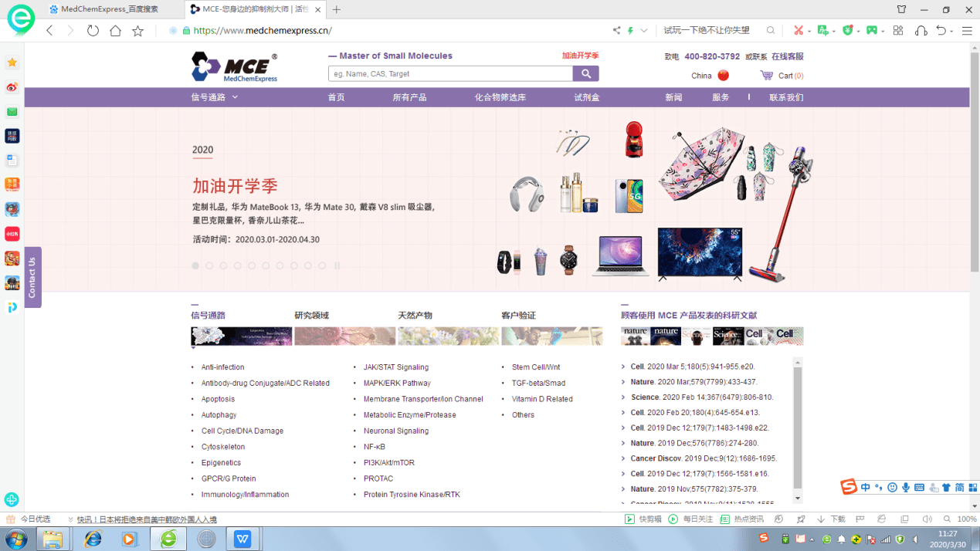The height and width of the screenshot is (551, 980).
Task: Click the browser address bar URL
Action: pyautogui.click(x=263, y=31)
